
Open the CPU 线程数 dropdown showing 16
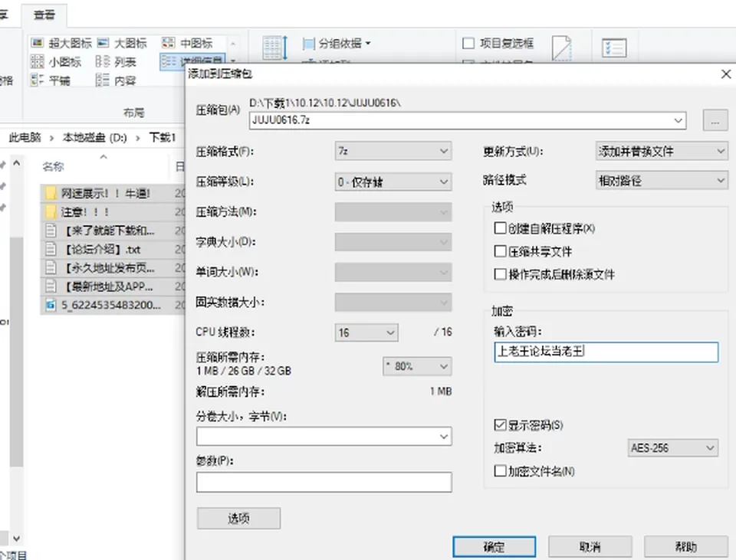click(366, 332)
